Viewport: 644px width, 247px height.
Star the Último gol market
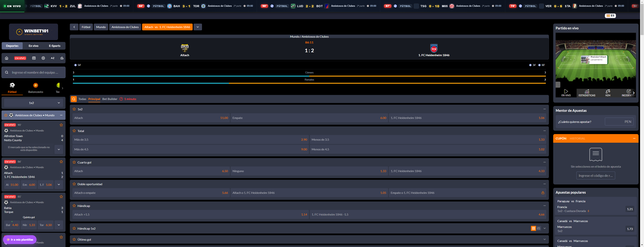[74, 239]
